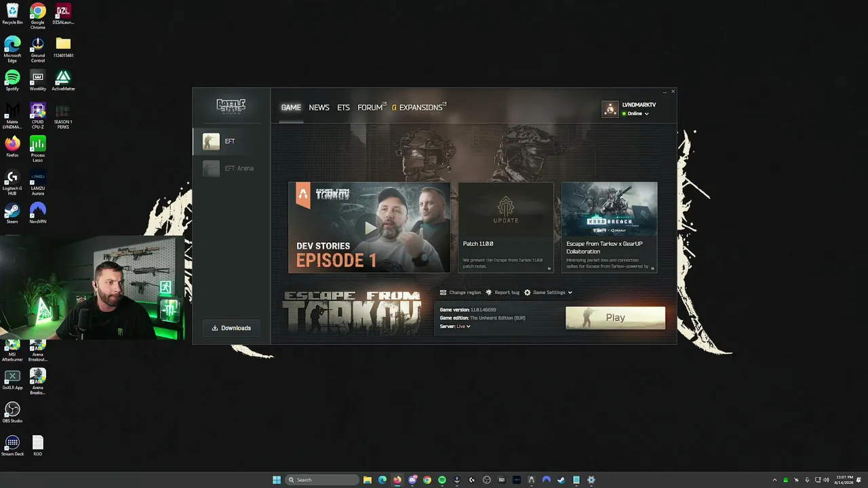
Task: Open the GearUP Collaboration news card
Action: 609,228
